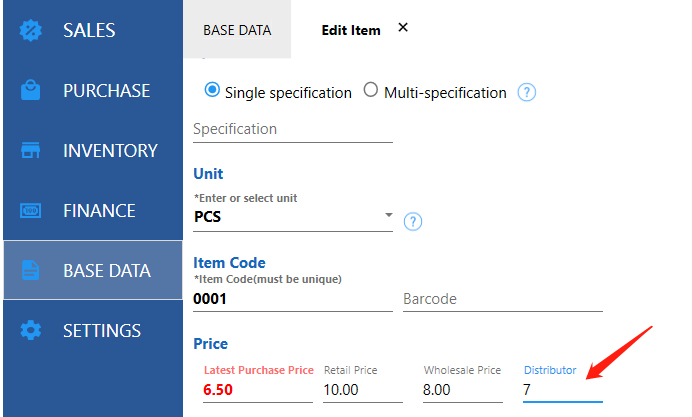Edit the Retail Price field
Screen dimensions: 692x417
[x=363, y=390]
